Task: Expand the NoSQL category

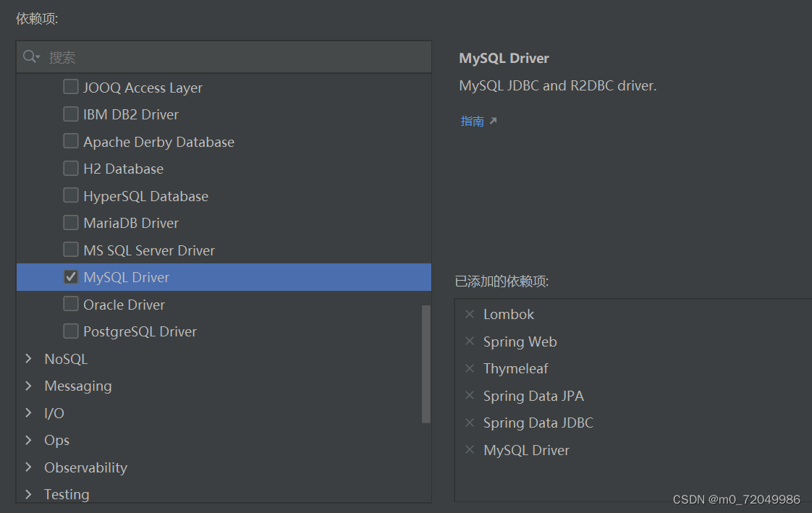Action: click(x=28, y=358)
